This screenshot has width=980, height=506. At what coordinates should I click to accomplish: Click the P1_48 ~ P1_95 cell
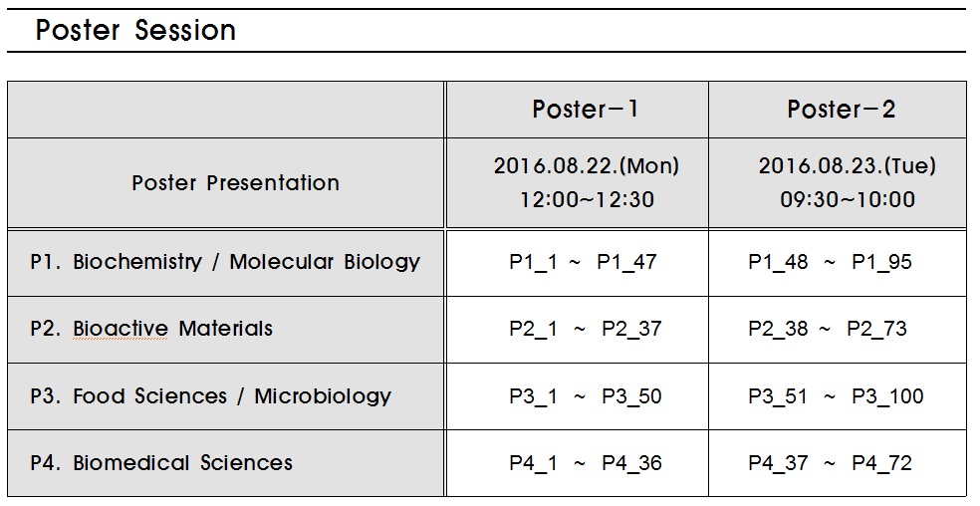[x=830, y=263]
